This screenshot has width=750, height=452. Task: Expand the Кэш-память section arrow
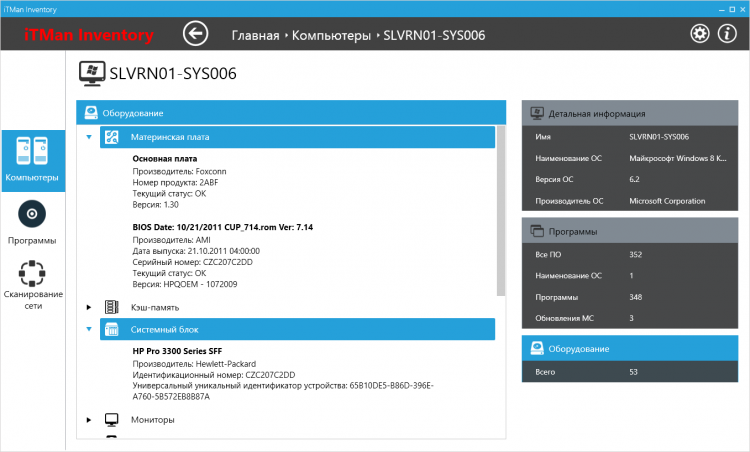88,307
